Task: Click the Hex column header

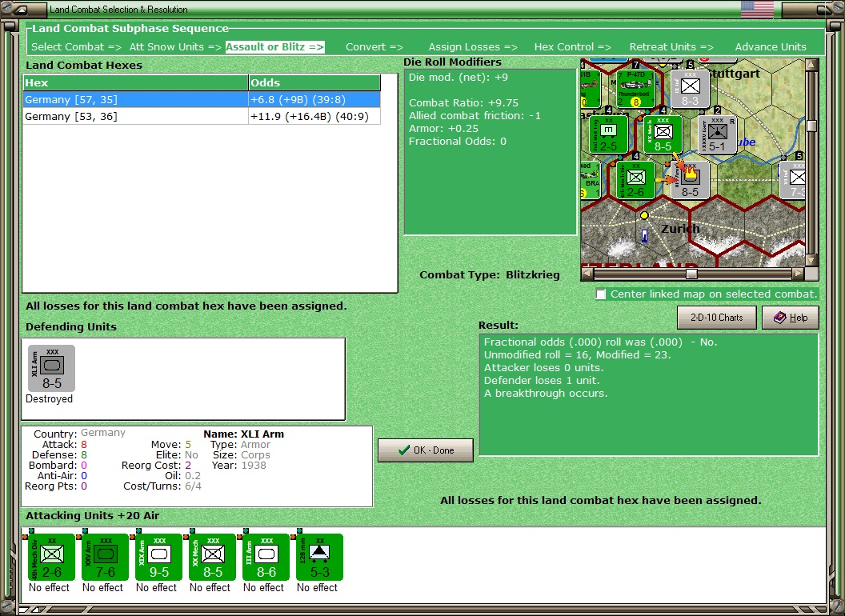Action: [x=135, y=82]
